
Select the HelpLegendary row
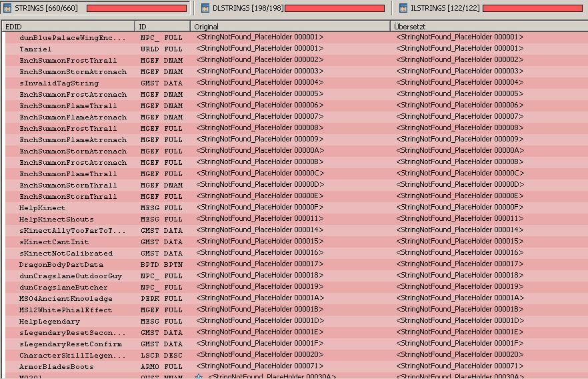point(296,321)
